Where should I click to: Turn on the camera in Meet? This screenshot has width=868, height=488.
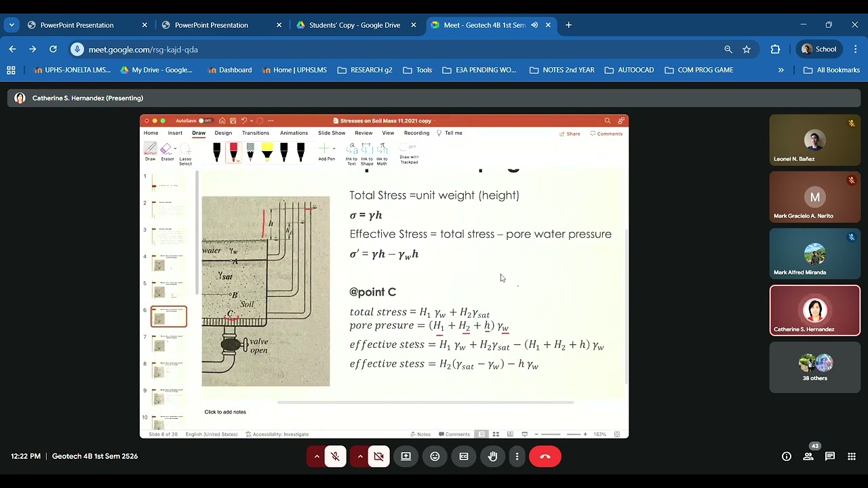378,456
